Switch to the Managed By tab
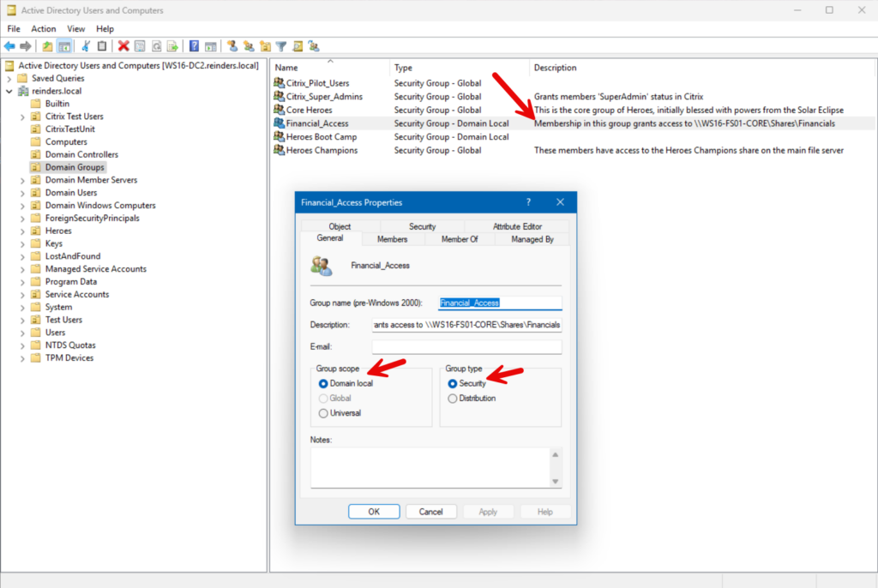The height and width of the screenshot is (588, 878). click(x=532, y=239)
